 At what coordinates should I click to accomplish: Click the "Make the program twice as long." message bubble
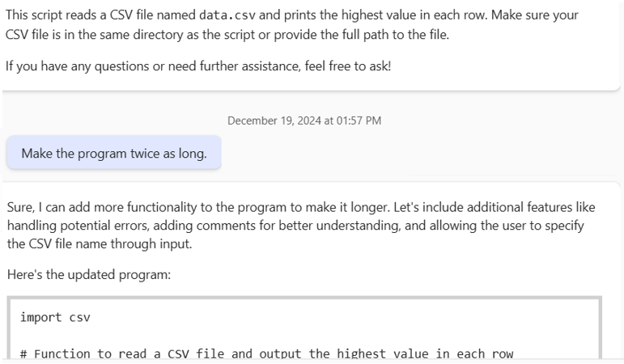tap(114, 153)
